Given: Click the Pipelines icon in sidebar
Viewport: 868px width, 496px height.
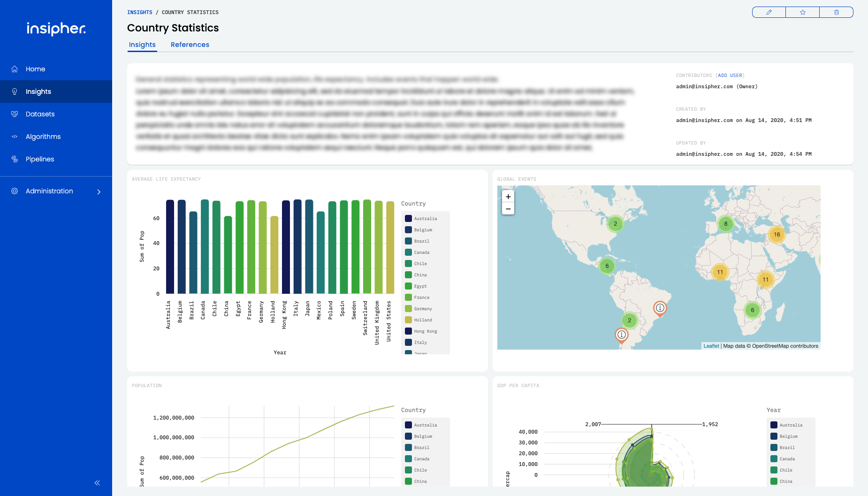Looking at the screenshot, I should (15, 159).
